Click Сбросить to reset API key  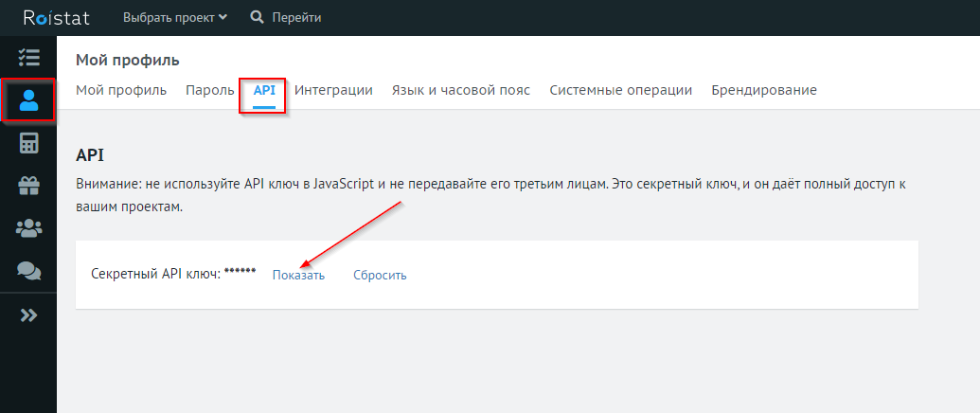[x=380, y=275]
